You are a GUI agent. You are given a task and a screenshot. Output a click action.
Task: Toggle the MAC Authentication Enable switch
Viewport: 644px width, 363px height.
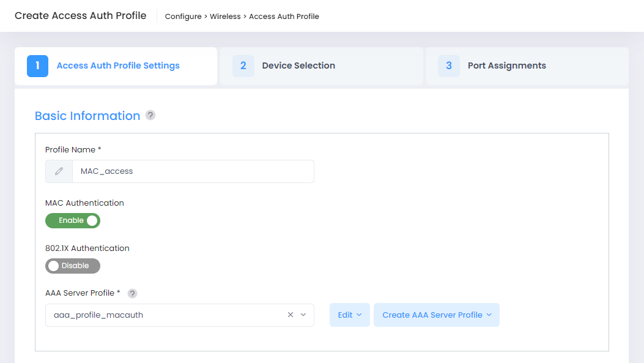click(73, 221)
